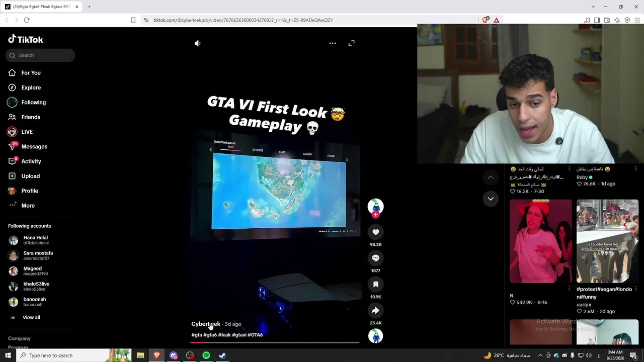Open the video more options menu
644x362 pixels.
click(x=333, y=43)
